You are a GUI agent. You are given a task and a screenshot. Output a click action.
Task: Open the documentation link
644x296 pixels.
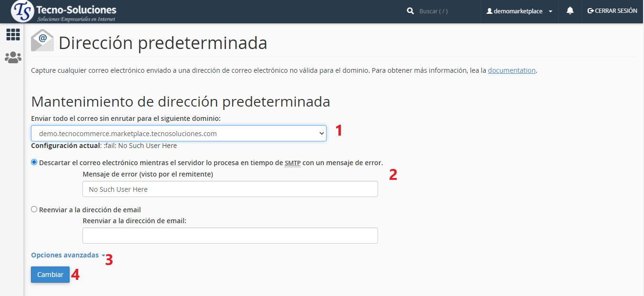coord(511,70)
